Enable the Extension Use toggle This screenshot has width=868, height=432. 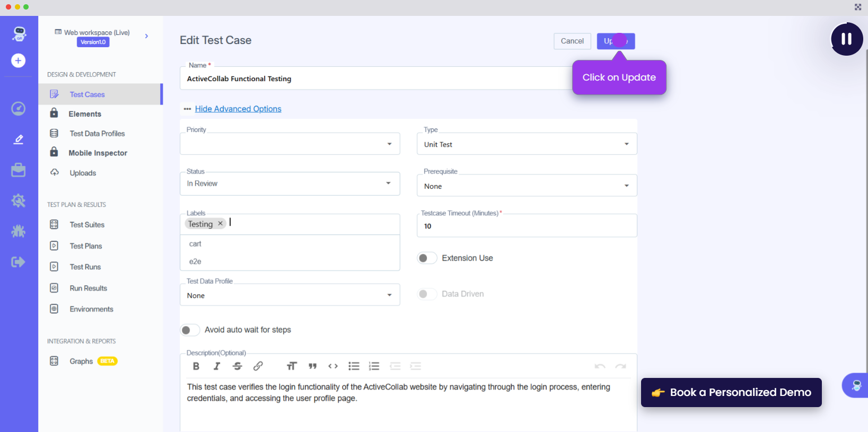[427, 258]
